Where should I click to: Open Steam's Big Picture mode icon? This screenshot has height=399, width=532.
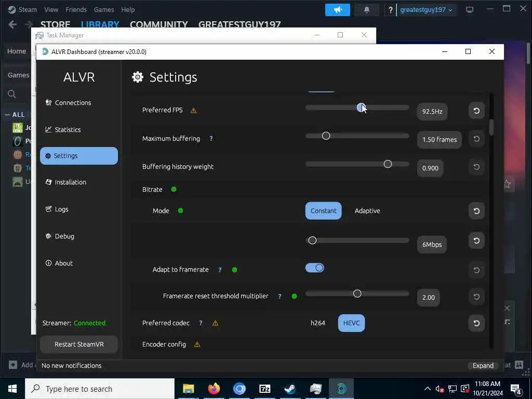point(470,10)
